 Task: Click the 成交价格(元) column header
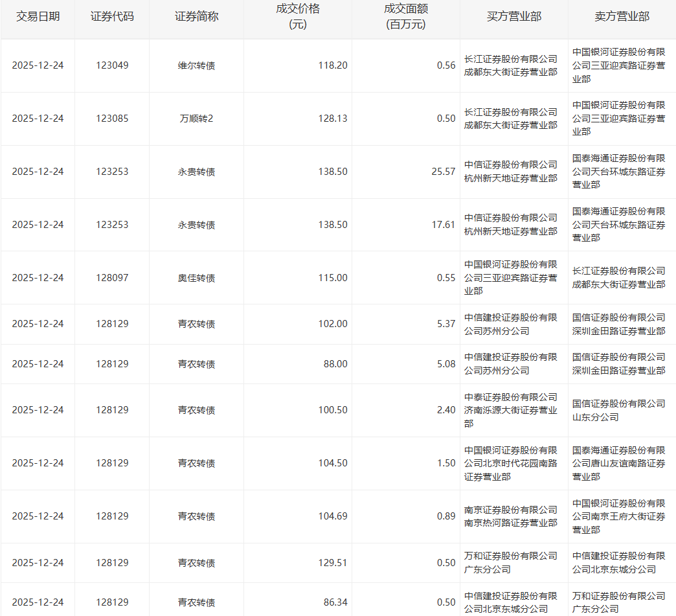[x=298, y=17]
